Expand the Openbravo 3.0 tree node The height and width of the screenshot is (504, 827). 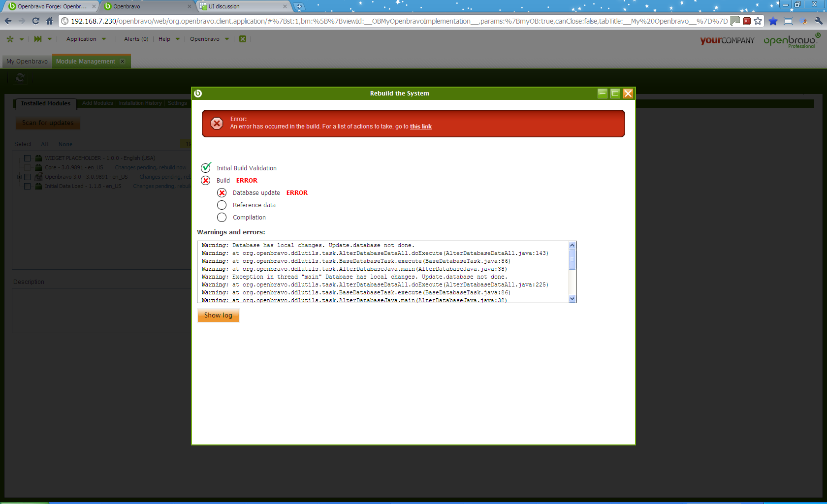19,177
